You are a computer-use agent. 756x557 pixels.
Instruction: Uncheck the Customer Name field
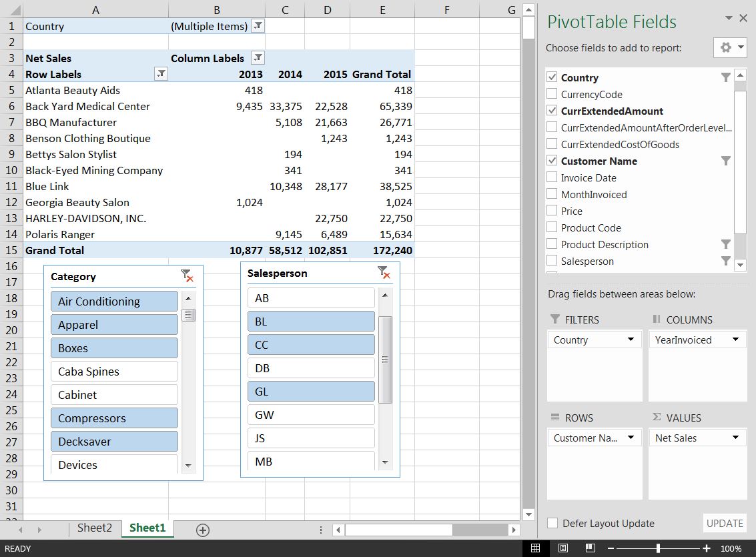tap(552, 161)
